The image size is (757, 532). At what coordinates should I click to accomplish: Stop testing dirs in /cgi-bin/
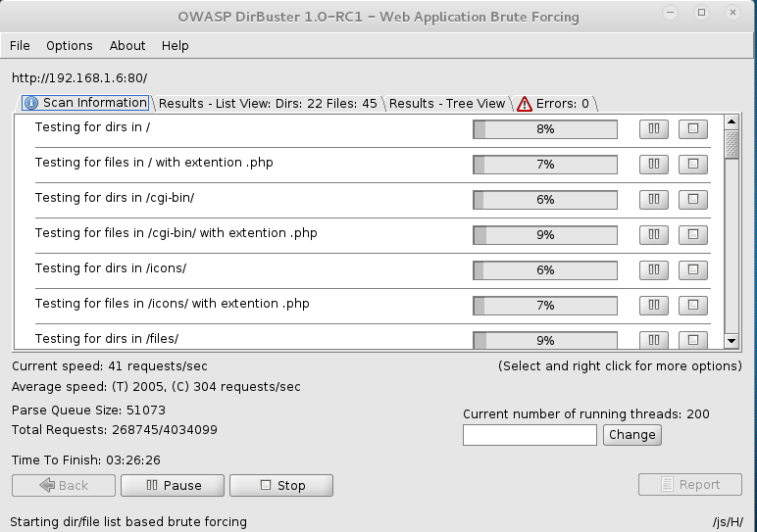(x=693, y=199)
